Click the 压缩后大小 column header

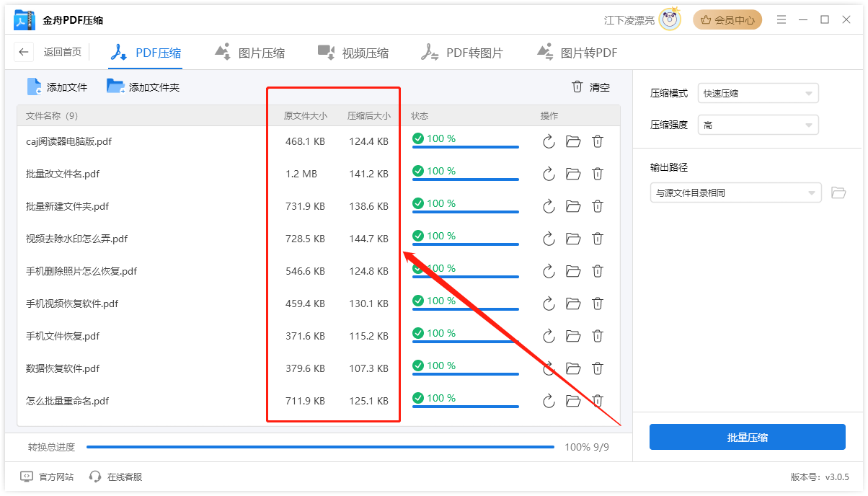coord(368,115)
